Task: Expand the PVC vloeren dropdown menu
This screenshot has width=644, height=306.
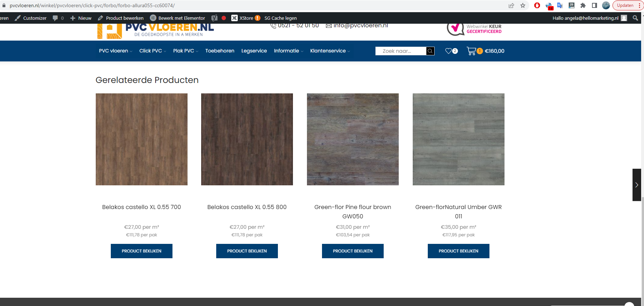Action: point(115,51)
